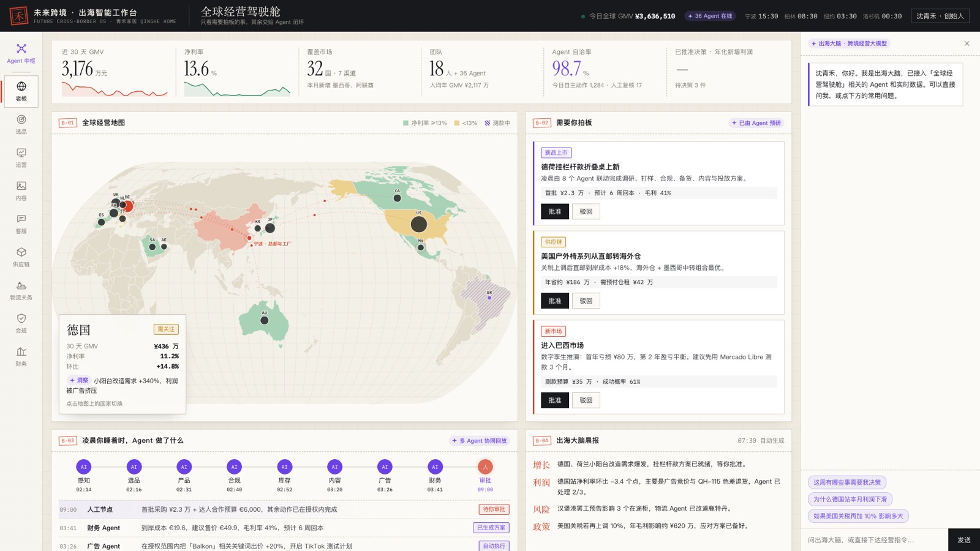Screen dimensions: 980x551
Task: Click the 发送 send button
Action: click(x=964, y=540)
